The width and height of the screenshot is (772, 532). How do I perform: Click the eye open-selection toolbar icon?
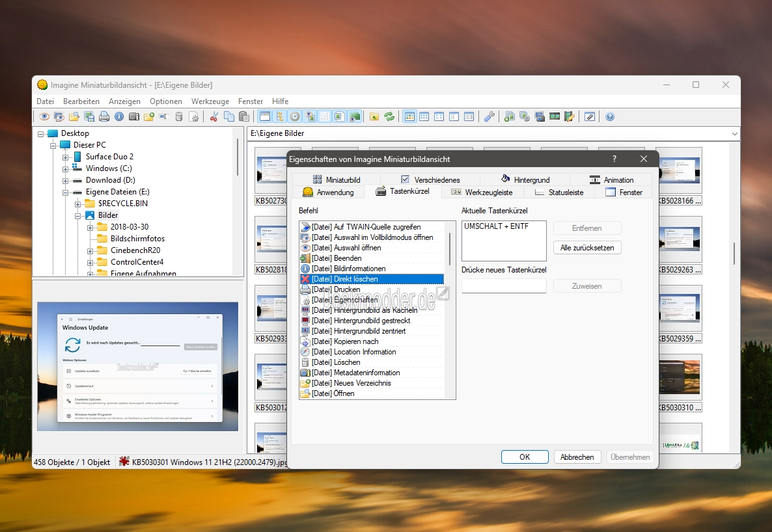coord(44,116)
